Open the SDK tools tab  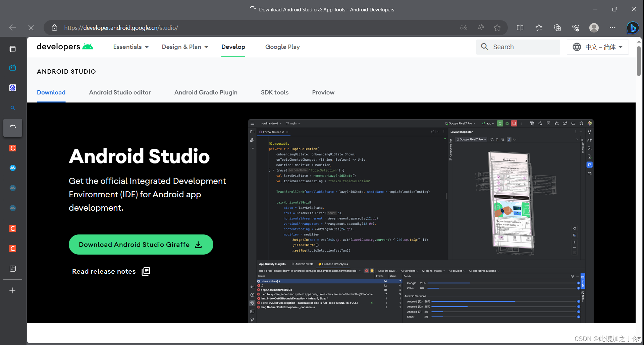(275, 92)
